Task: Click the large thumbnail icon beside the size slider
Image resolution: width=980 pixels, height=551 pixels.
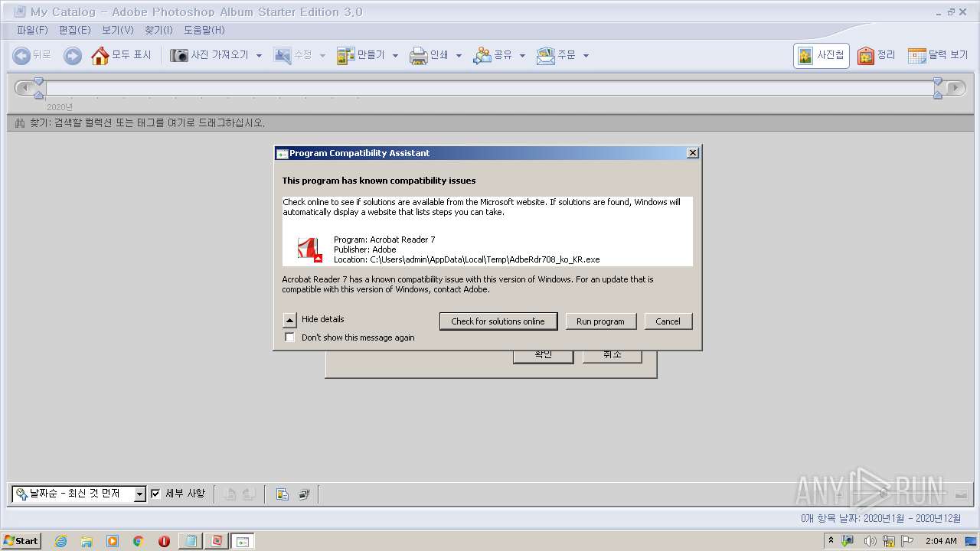Action: tap(961, 494)
